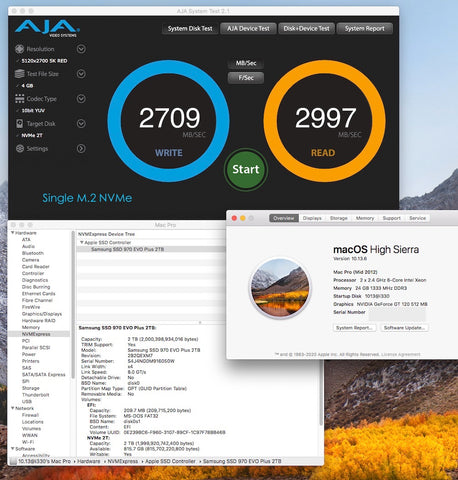The width and height of the screenshot is (458, 480).
Task: Click NVMExpress in the bottom path bar
Action: (123, 461)
